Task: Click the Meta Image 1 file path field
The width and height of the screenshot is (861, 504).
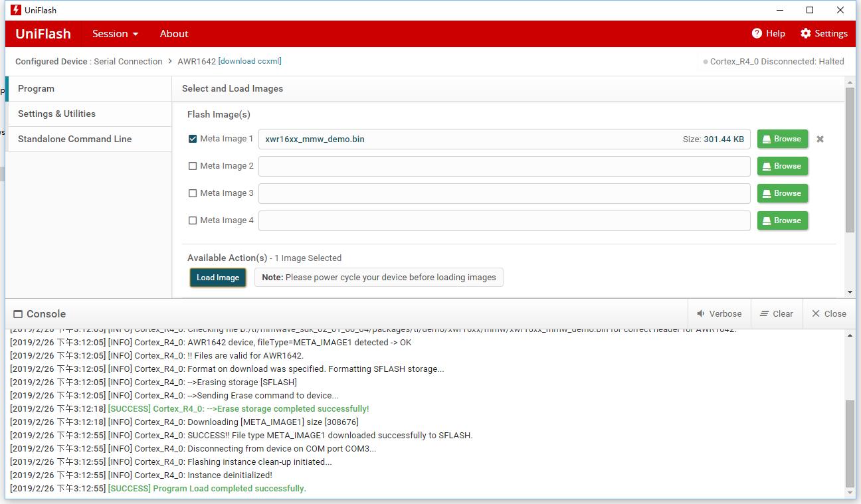Action: (504, 139)
